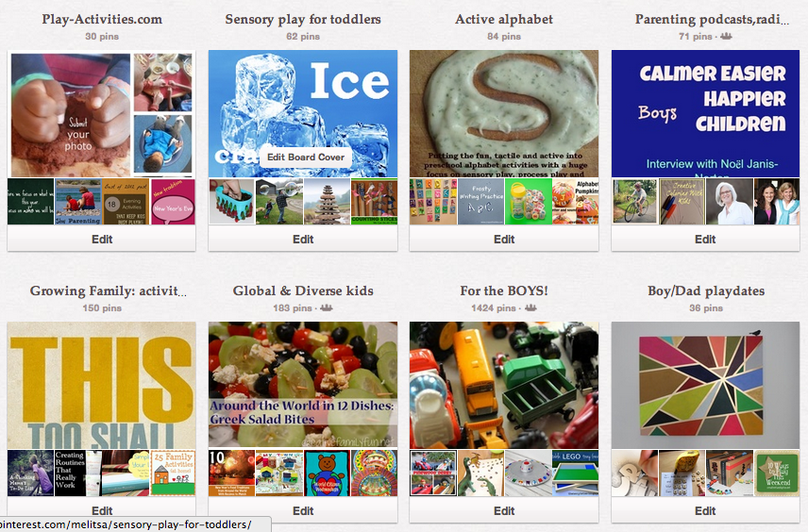Edit the Sensory play for toddlers board
The image size is (808, 532).
click(x=303, y=239)
